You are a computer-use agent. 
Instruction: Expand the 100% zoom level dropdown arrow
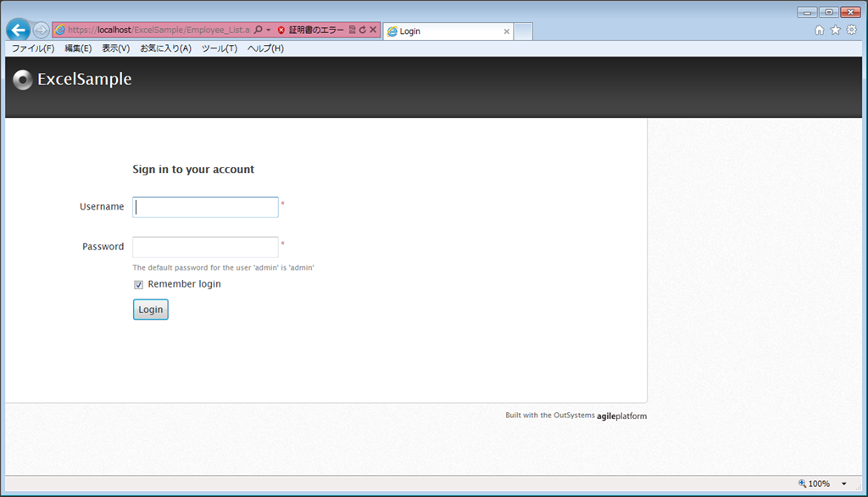click(844, 483)
